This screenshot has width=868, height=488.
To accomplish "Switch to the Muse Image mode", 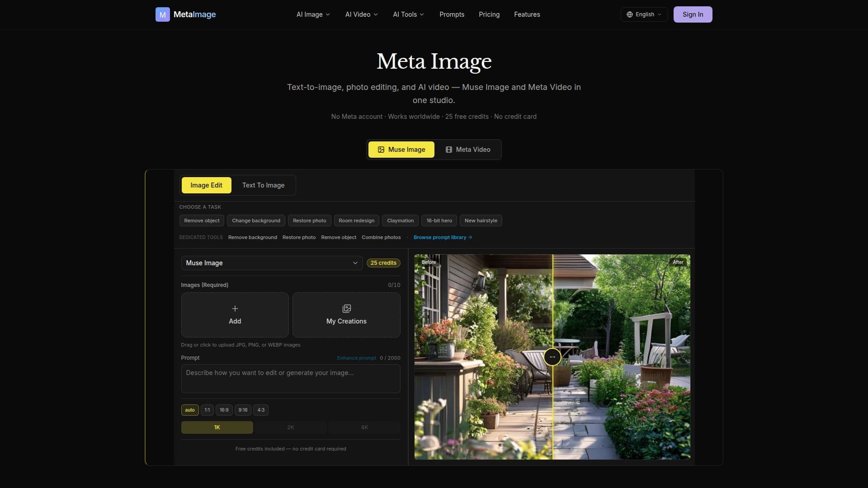I will [401, 150].
